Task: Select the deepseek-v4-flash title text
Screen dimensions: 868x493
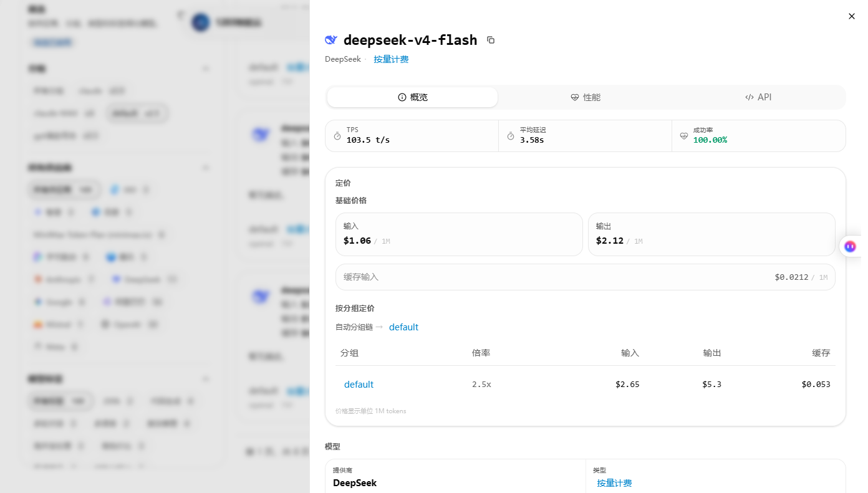Action: point(410,40)
